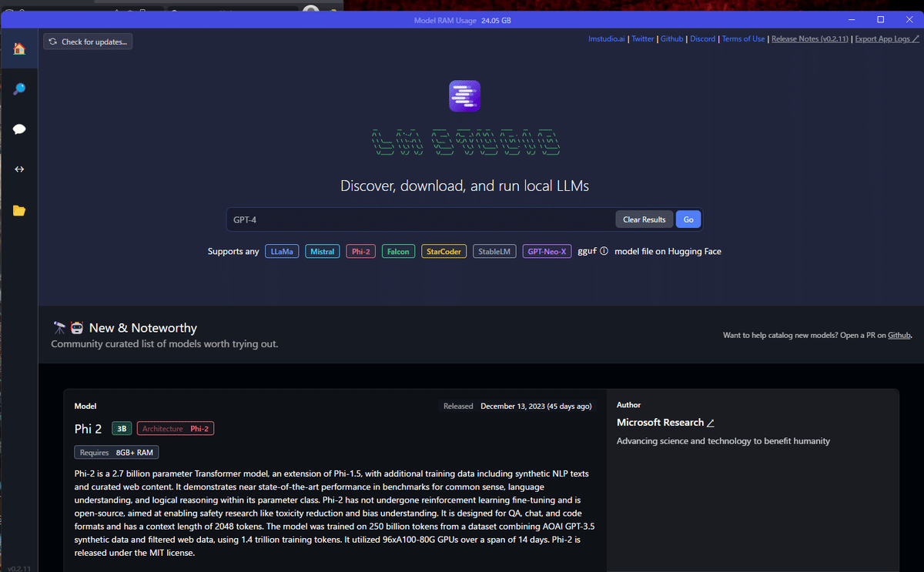Open the Twitter link
The height and width of the screenshot is (572, 924).
click(643, 38)
